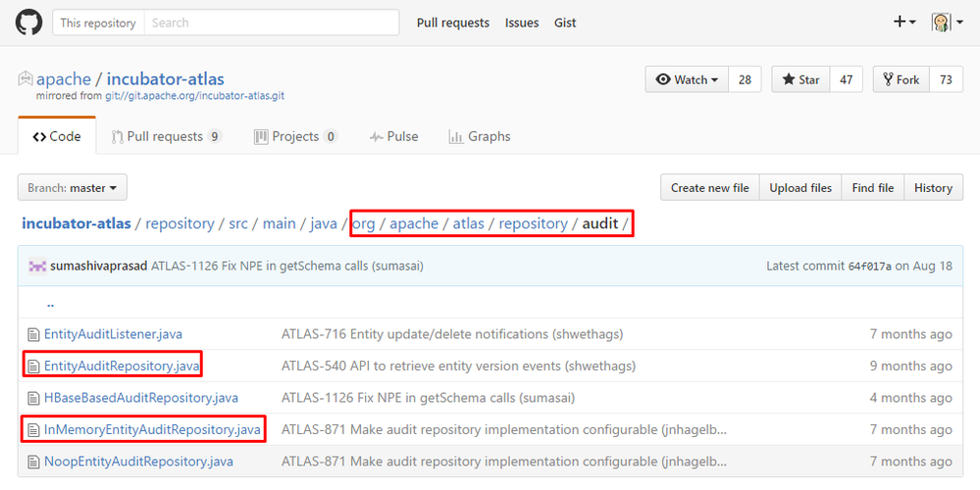Click the GitHub Octocat logo
Viewport: 980px width, 490px height.
(x=29, y=23)
